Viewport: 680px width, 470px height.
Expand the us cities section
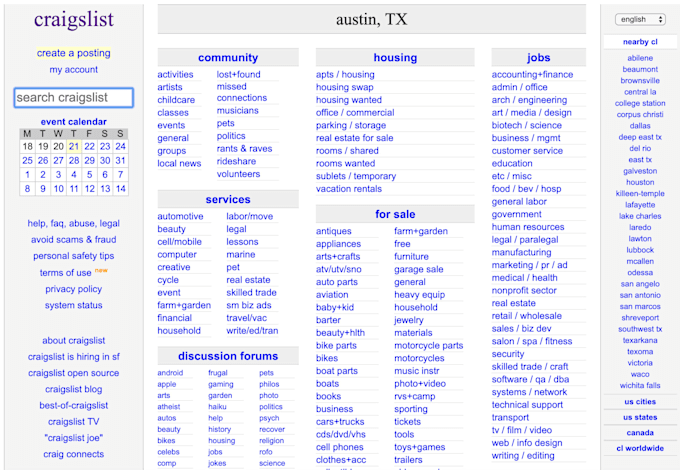pos(640,401)
